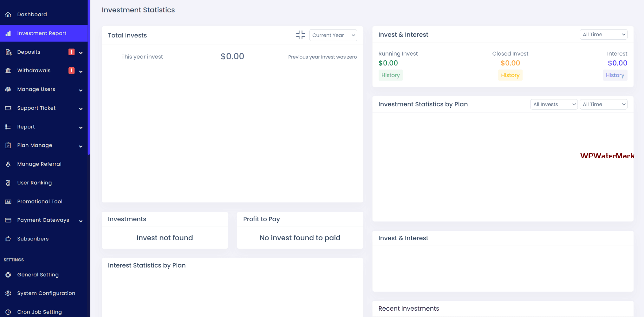Screen dimensions: 644x317
Task: Click the red alert badge on Withdrawals
Action: tap(72, 70)
